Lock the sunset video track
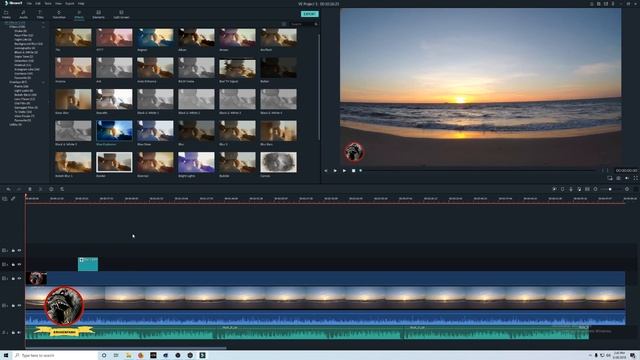 point(13,305)
